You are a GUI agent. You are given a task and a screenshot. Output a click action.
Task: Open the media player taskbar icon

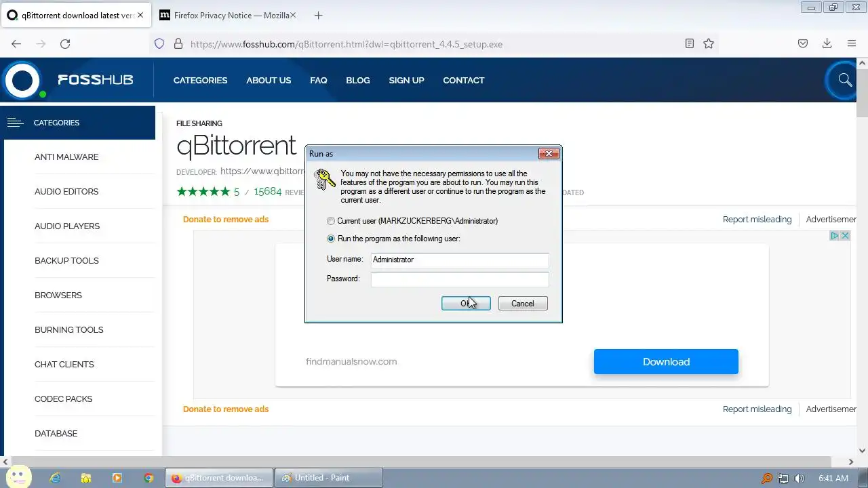(x=117, y=478)
